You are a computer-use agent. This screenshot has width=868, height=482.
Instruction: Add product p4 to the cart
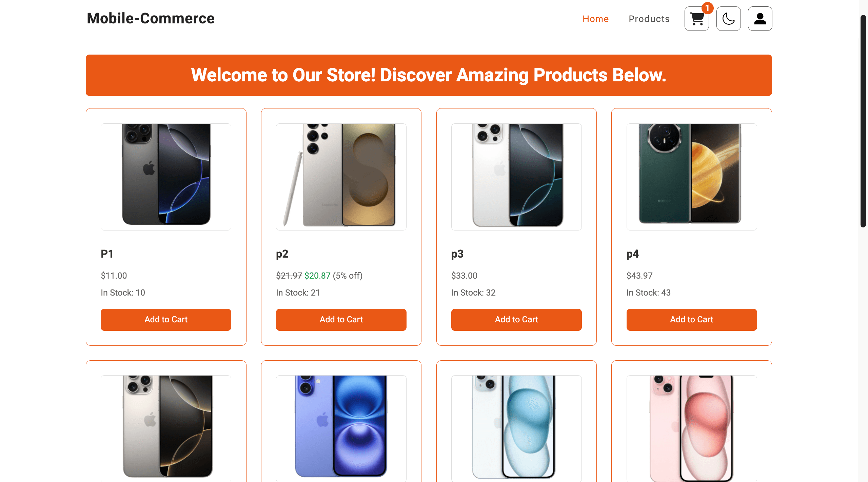[691, 320]
